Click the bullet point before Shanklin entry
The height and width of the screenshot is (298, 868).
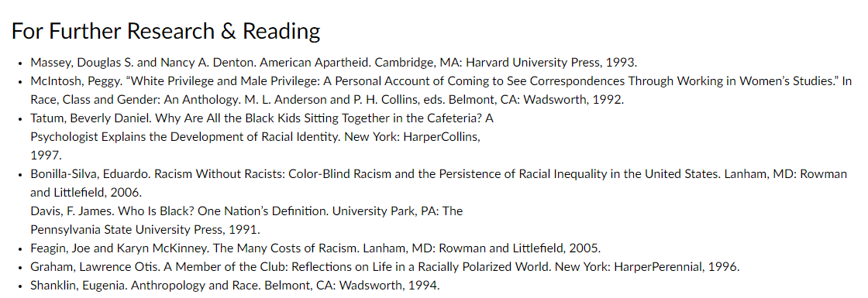pos(20,286)
